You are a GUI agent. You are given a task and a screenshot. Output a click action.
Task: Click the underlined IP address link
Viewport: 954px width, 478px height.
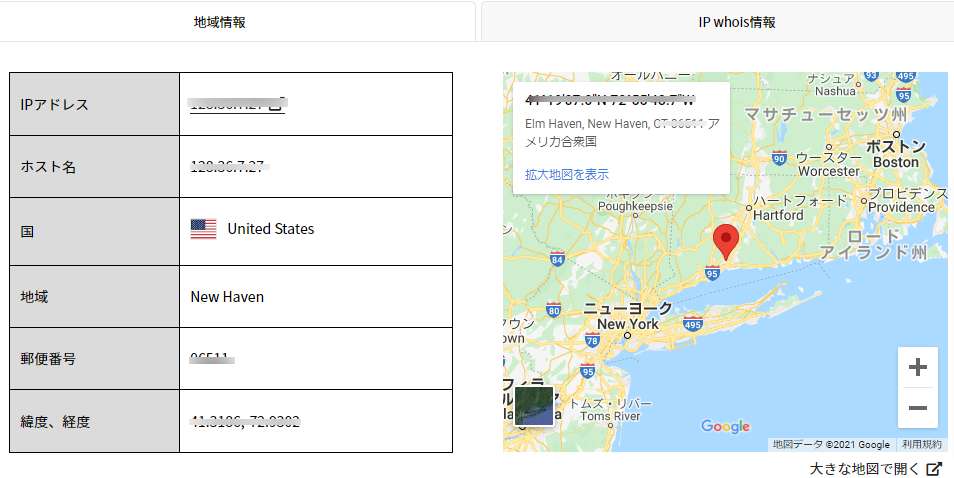click(x=230, y=103)
